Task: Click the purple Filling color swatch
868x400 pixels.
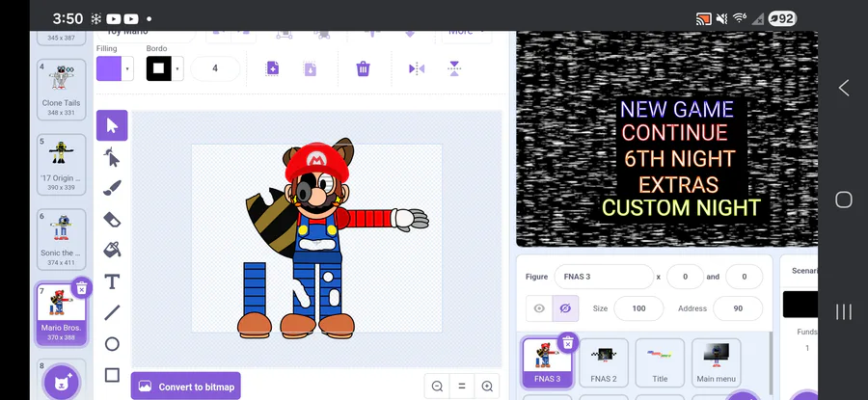Action: pos(109,68)
